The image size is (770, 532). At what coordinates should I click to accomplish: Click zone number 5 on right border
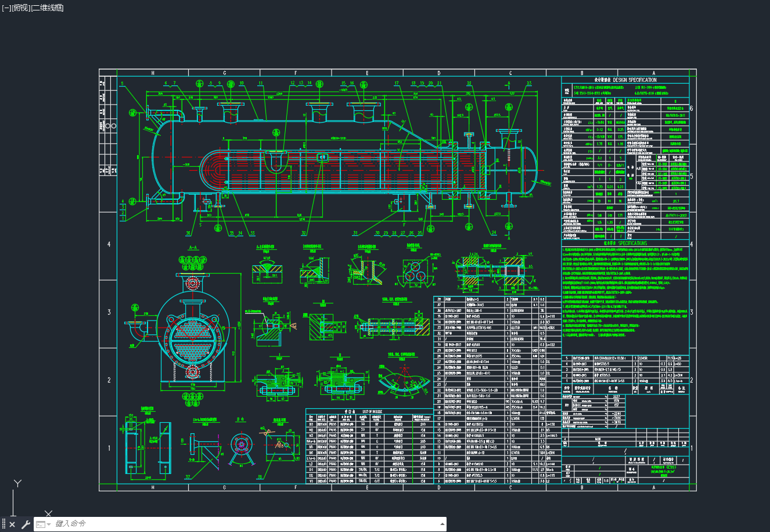(x=692, y=177)
